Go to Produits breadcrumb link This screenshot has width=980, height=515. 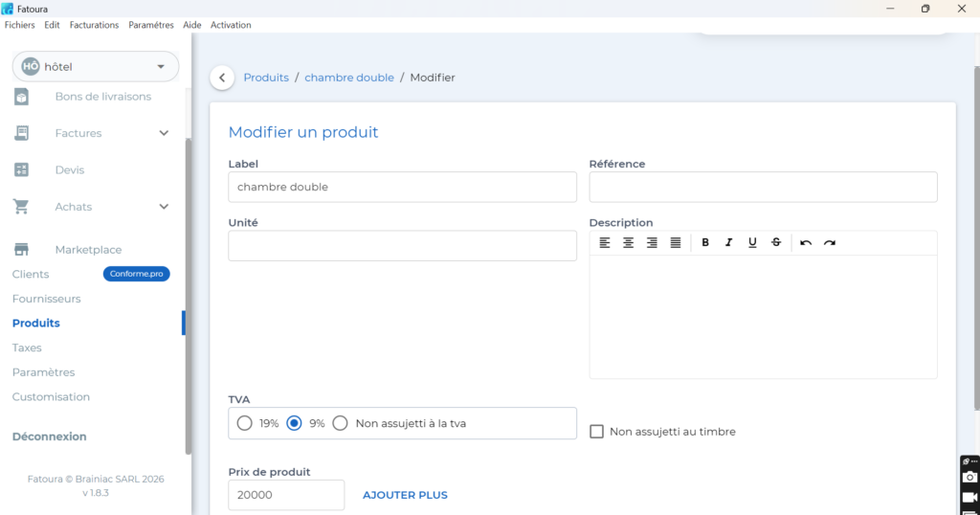pyautogui.click(x=266, y=78)
